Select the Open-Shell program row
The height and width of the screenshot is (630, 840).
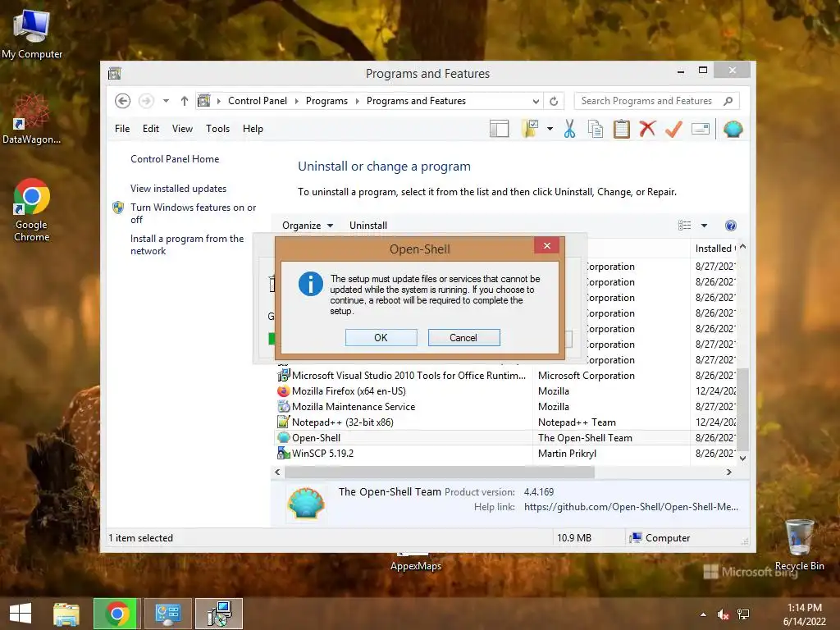click(x=505, y=438)
